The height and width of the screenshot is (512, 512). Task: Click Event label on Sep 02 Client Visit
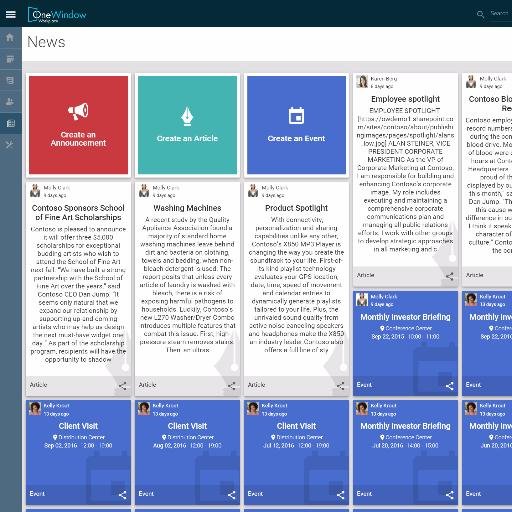tap(37, 494)
